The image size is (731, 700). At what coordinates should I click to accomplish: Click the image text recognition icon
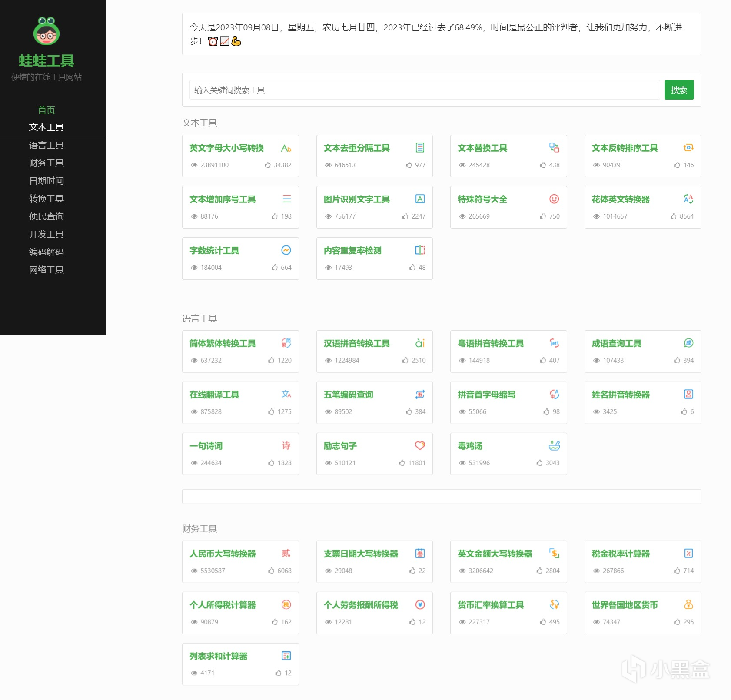[x=420, y=199]
